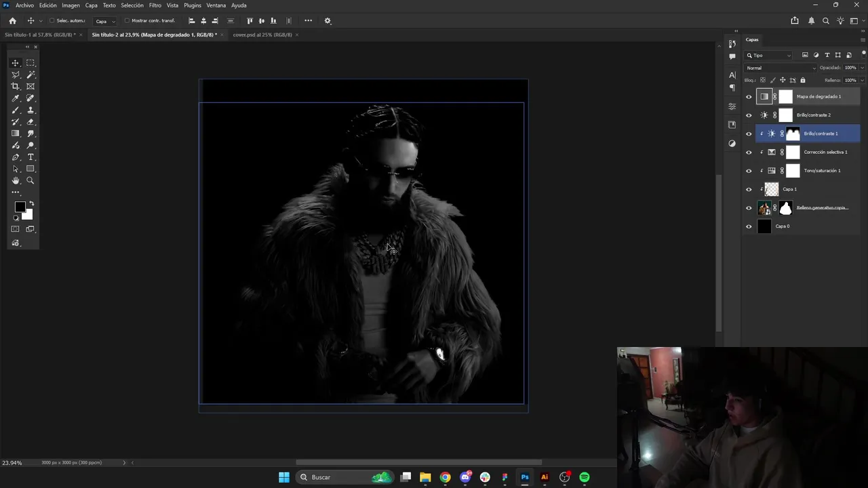This screenshot has height=488, width=868.
Task: Switch to cover.psd document tab
Action: pos(262,35)
